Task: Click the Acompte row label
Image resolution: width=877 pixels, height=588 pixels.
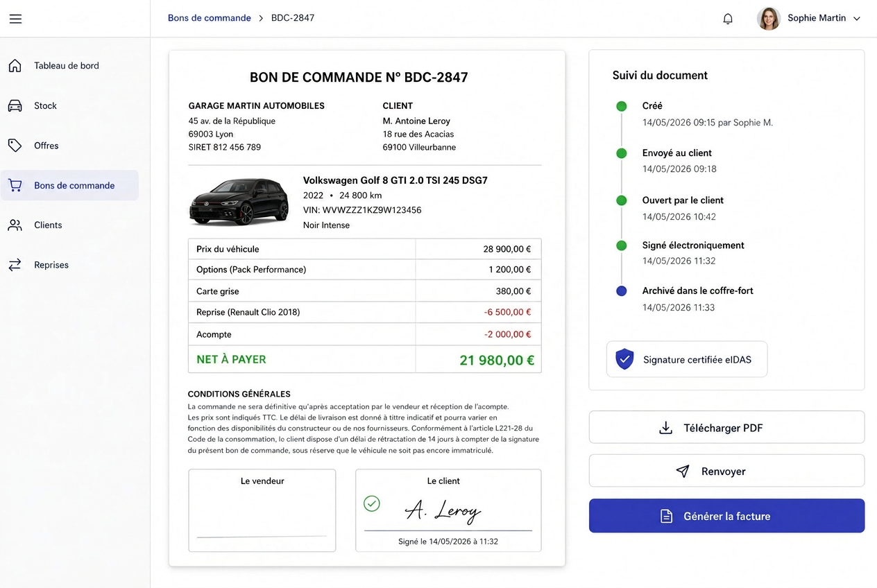Action: pyautogui.click(x=214, y=334)
